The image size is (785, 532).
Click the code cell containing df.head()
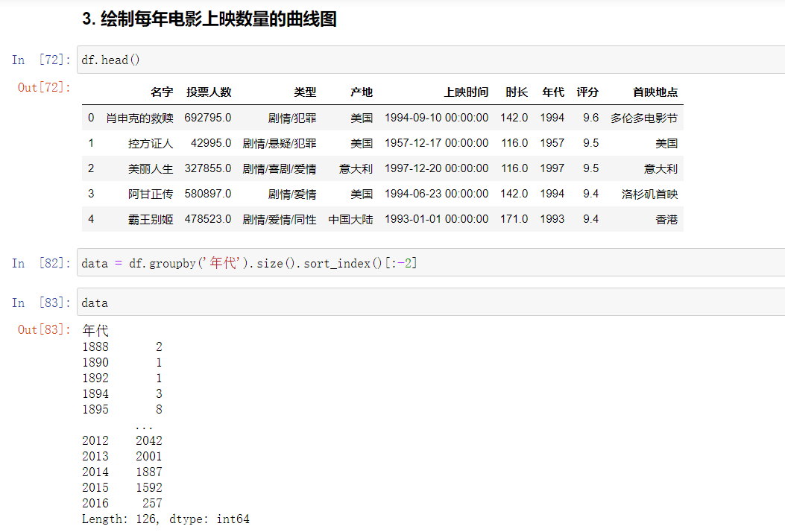[x=431, y=60]
